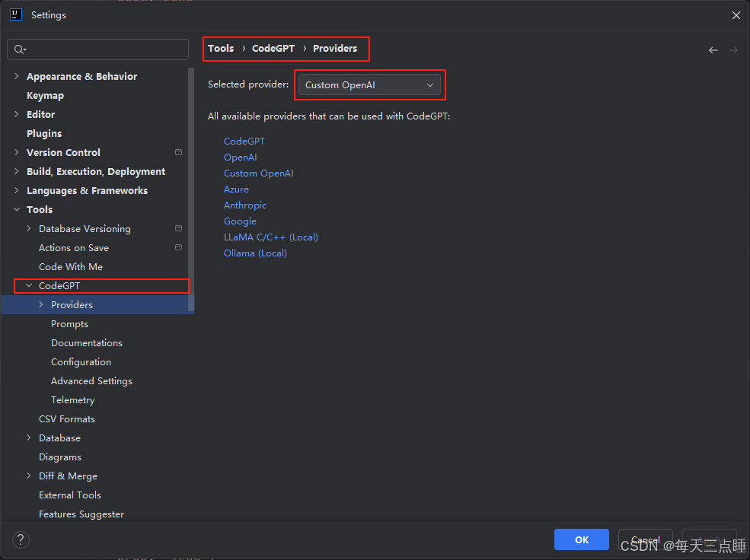This screenshot has height=560, width=750.
Task: Expand Build, Execution, Deployment section
Action: [17, 171]
